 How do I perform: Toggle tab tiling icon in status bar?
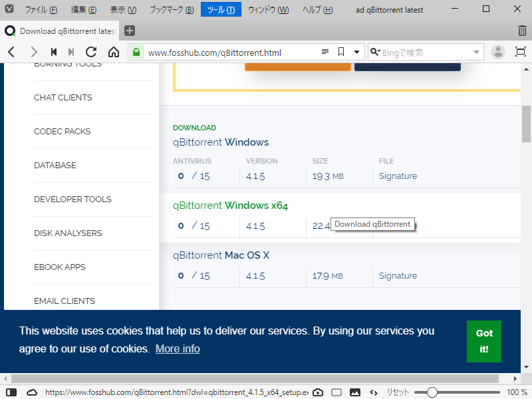336,392
